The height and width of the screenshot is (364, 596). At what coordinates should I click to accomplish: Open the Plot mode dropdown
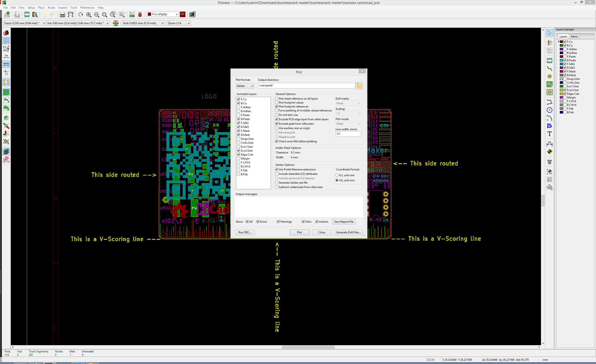[348, 124]
